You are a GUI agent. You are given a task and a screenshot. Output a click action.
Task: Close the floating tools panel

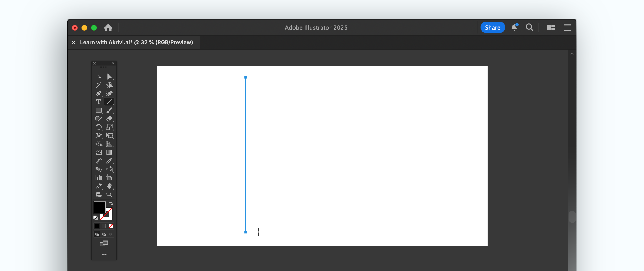(95, 63)
